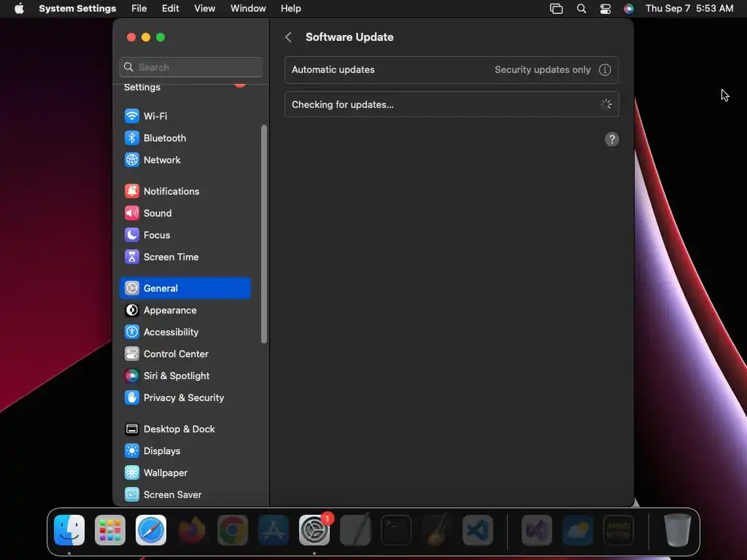Open the System Settings menu bar item
Image resolution: width=747 pixels, height=560 pixels.
(77, 9)
